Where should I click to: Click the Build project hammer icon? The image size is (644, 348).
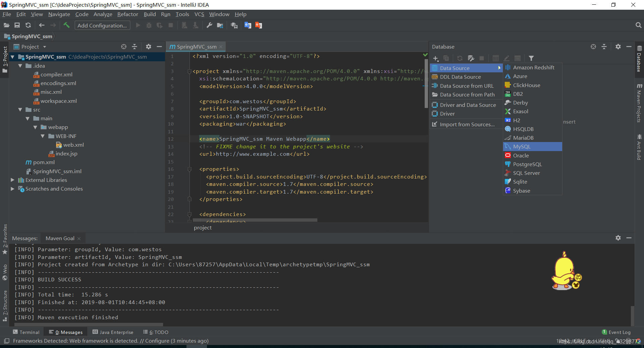pyautogui.click(x=66, y=25)
